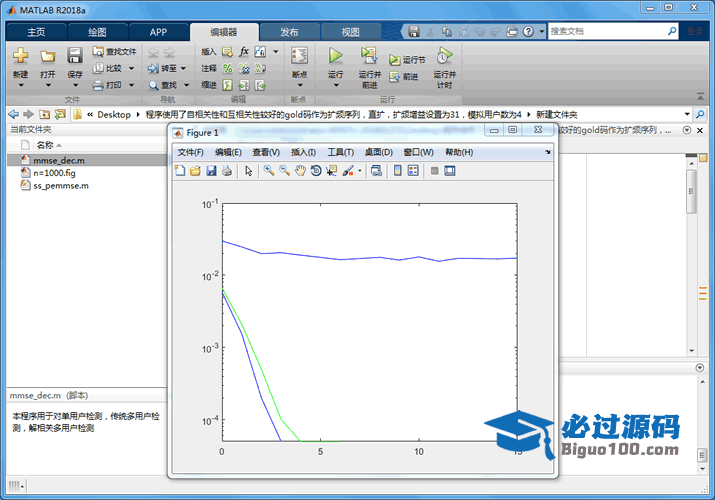Select mmse_dec.m in the current folder list
Screen dimensions: 715x500
[60, 160]
